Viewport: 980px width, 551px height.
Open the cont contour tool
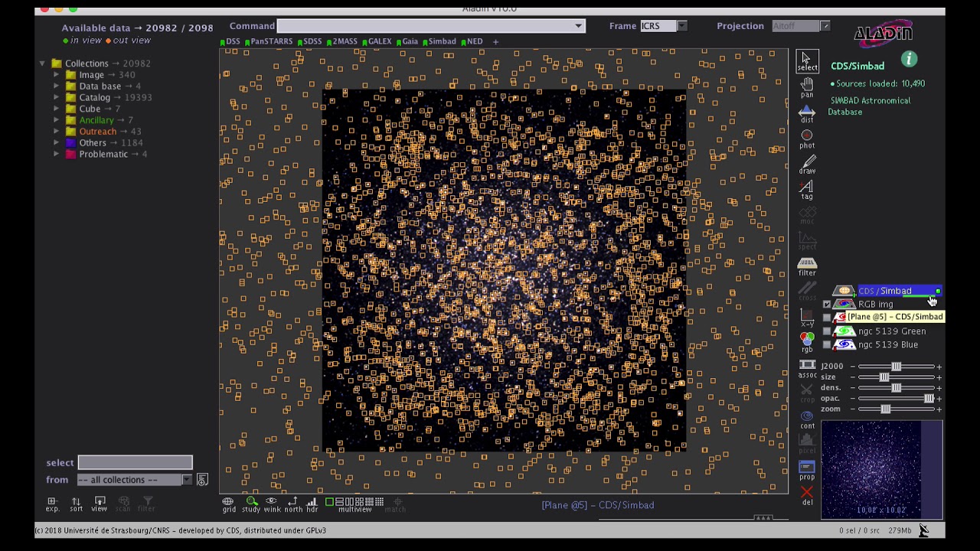(x=807, y=419)
